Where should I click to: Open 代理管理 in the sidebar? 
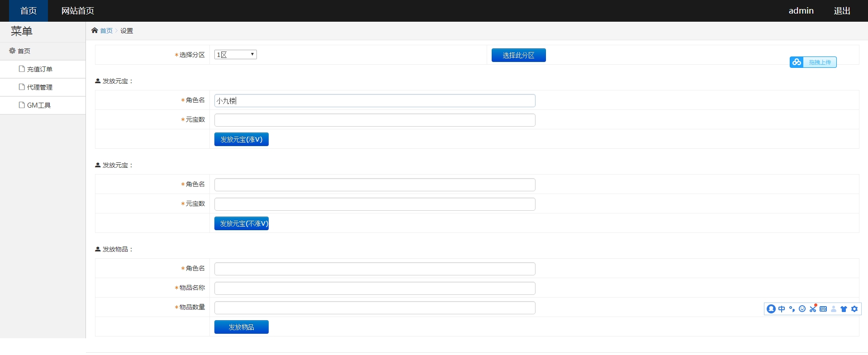tap(39, 87)
